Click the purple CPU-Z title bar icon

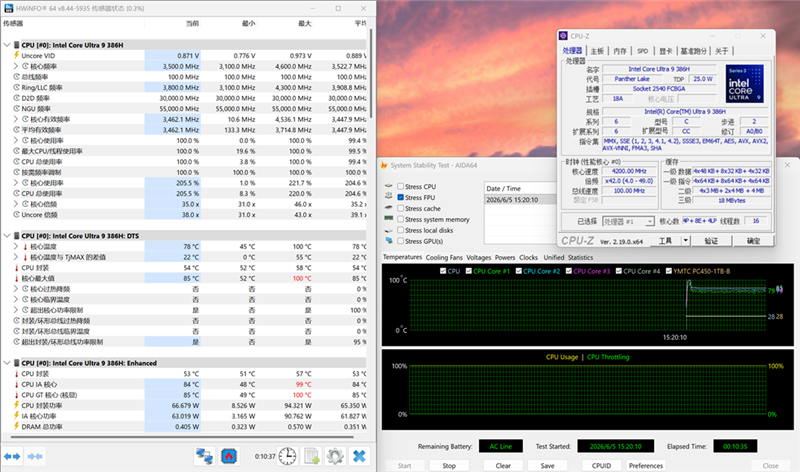click(x=563, y=36)
